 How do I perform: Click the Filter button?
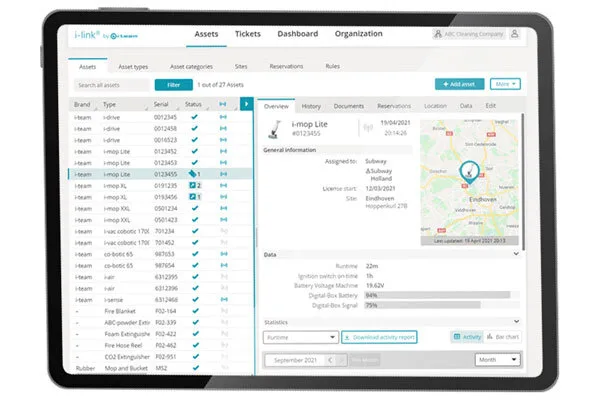coord(174,85)
